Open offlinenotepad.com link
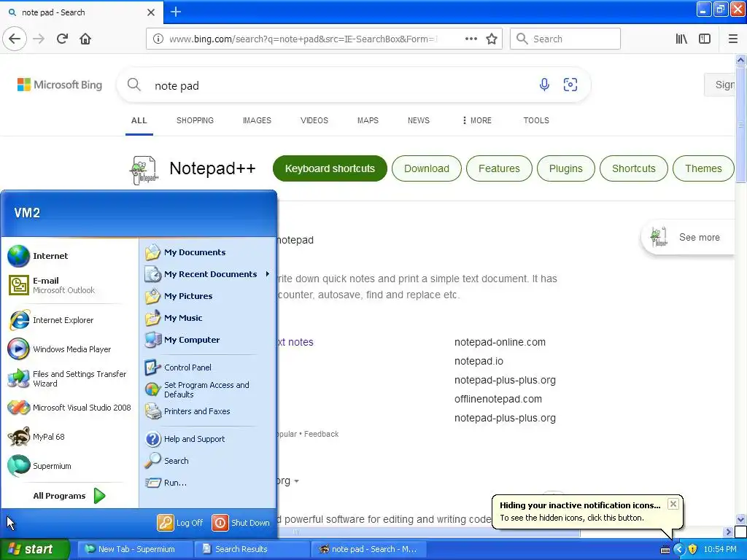Viewport: 747px width, 560px height. point(498,399)
